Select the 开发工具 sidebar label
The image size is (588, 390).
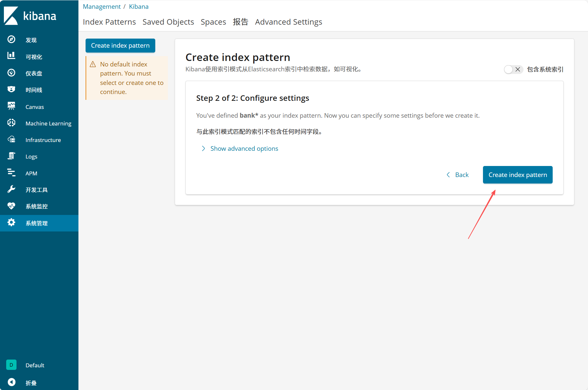tap(37, 190)
